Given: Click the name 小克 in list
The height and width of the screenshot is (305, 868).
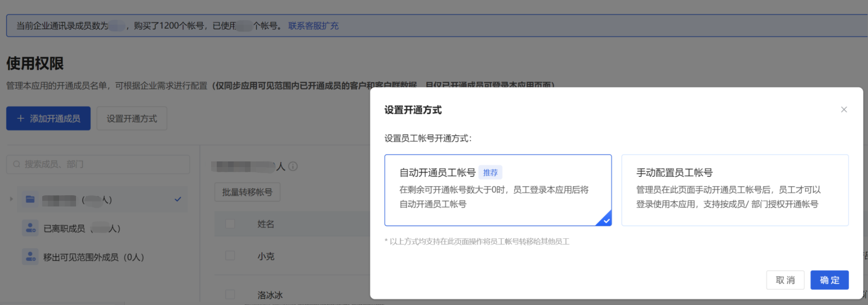Looking at the screenshot, I should point(266,256).
